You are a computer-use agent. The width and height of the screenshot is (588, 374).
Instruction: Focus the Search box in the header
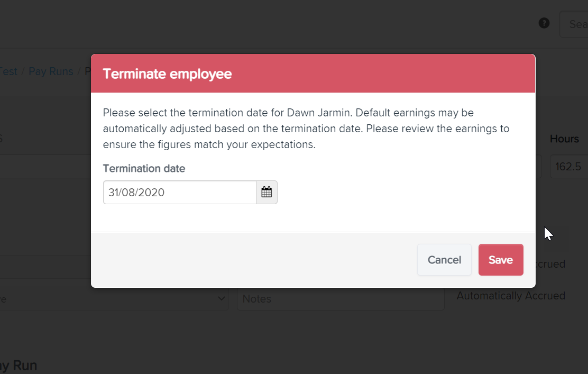click(x=576, y=24)
